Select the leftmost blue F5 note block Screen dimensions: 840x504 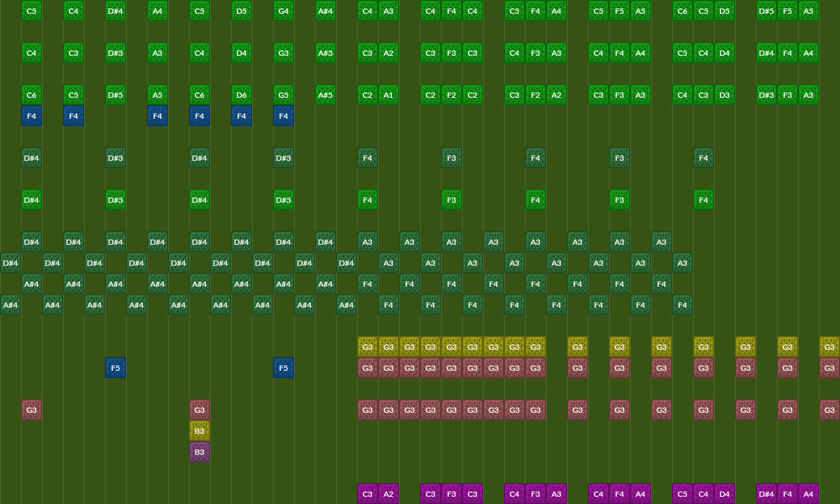point(115,367)
